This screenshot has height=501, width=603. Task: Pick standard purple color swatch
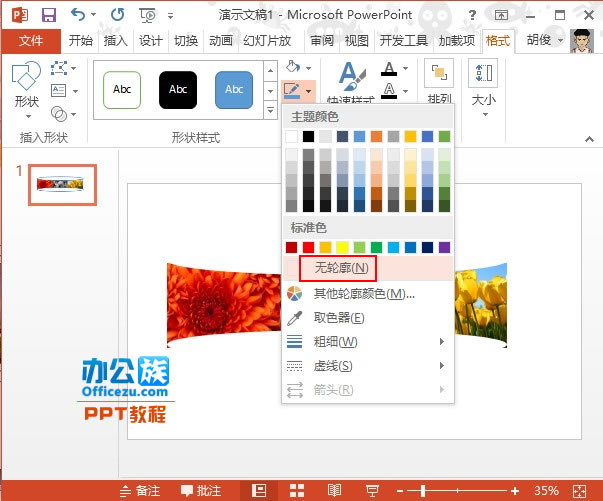[x=444, y=247]
